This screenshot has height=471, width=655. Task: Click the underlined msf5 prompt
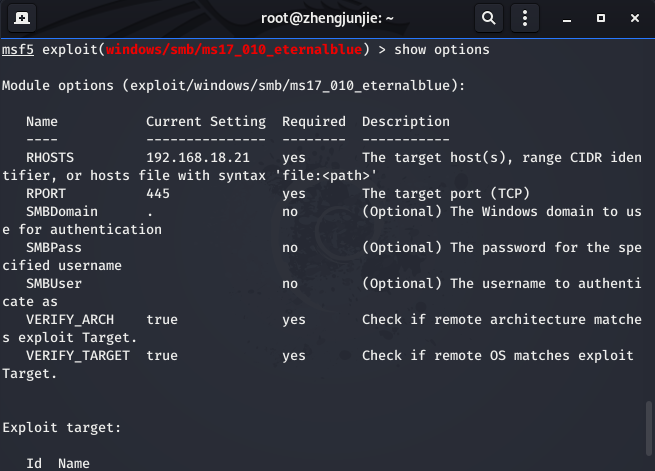[x=18, y=50]
